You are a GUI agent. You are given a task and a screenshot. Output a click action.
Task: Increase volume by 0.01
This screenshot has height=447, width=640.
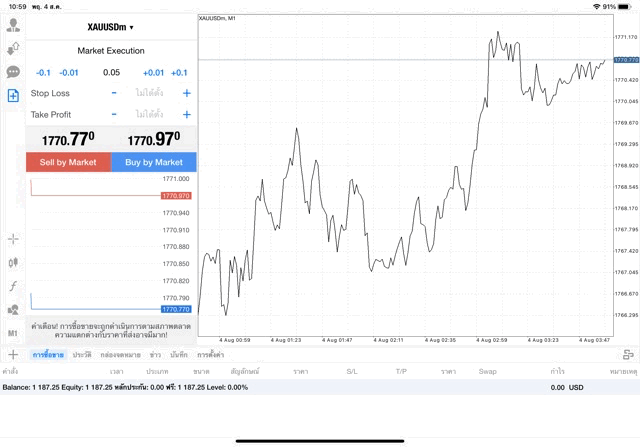[153, 73]
